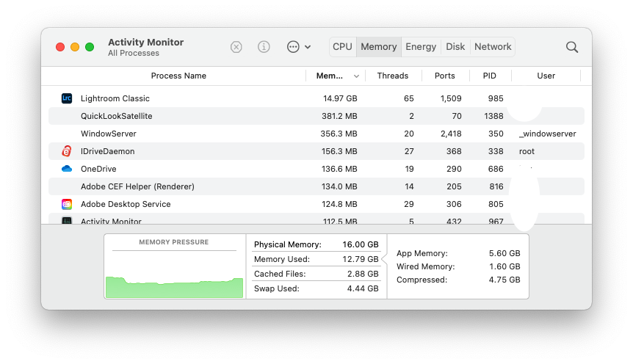The height and width of the screenshot is (364, 633).
Task: Click the Cached Files 2.88 GB value
Action: coord(363,274)
